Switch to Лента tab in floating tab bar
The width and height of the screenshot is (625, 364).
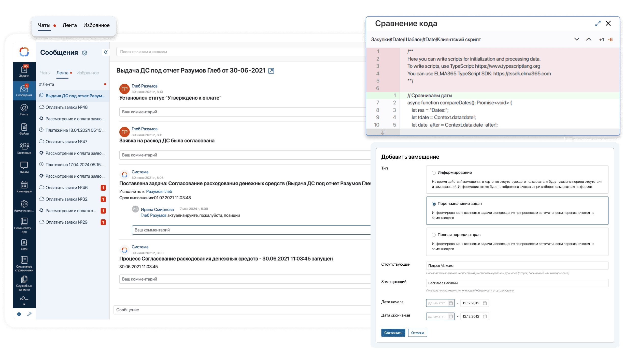pyautogui.click(x=70, y=25)
